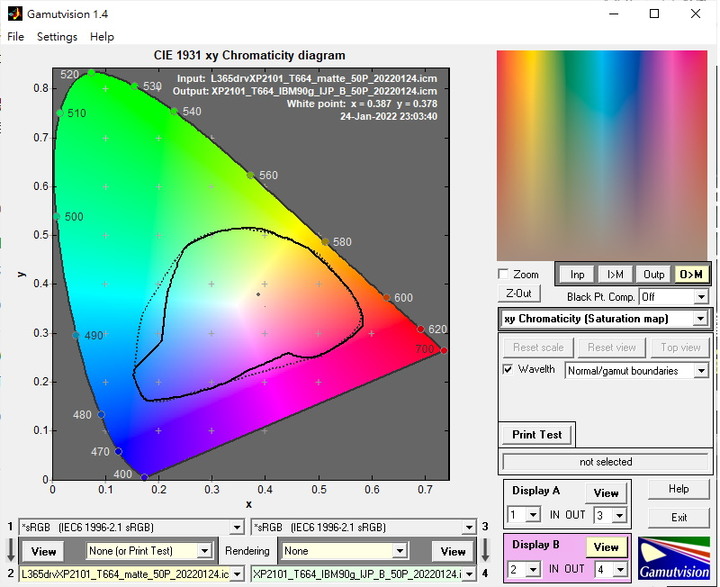This screenshot has height=587, width=720.
Task: Click the Gamutvision title bar app icon
Action: (x=13, y=14)
